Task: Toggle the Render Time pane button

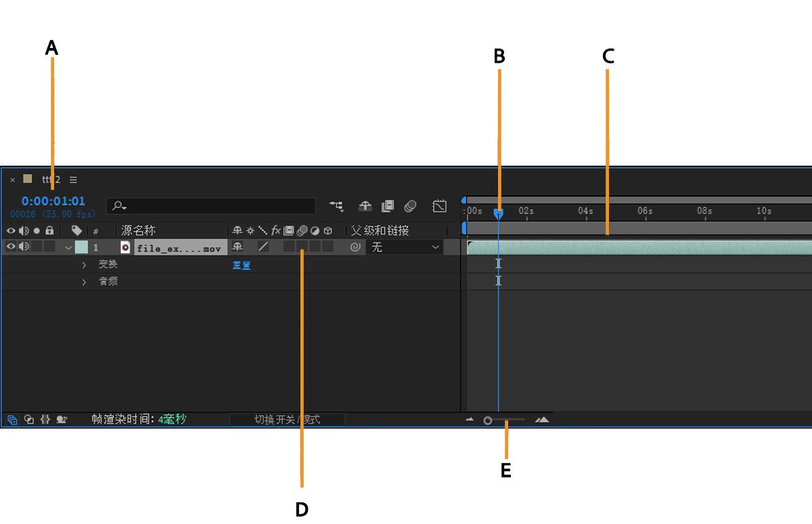Action: click(x=62, y=419)
